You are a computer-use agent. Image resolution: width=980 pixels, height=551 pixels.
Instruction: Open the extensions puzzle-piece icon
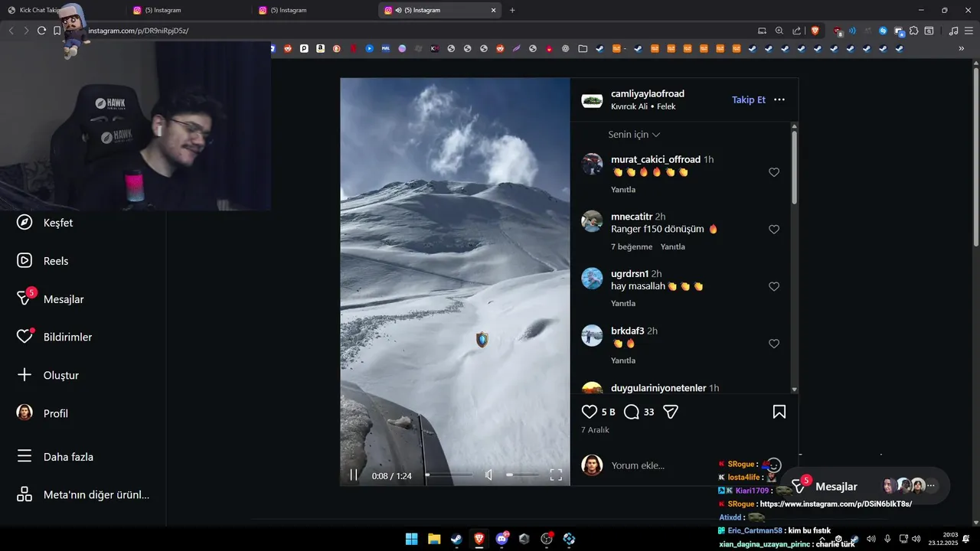click(x=913, y=31)
